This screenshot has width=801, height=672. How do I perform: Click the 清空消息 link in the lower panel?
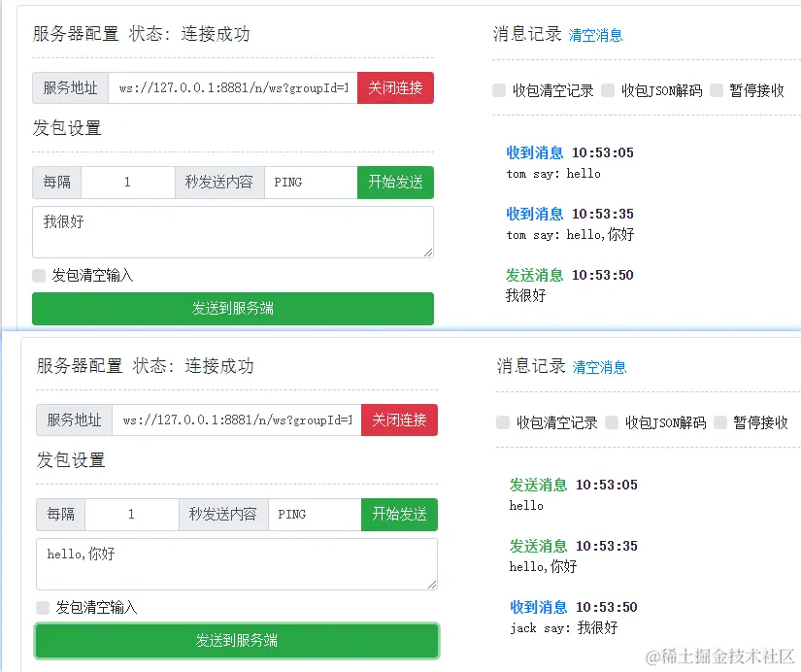599,367
